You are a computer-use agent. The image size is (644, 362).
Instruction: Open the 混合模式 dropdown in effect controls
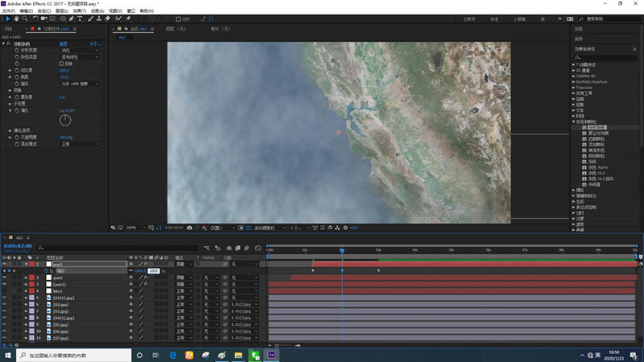coord(79,144)
